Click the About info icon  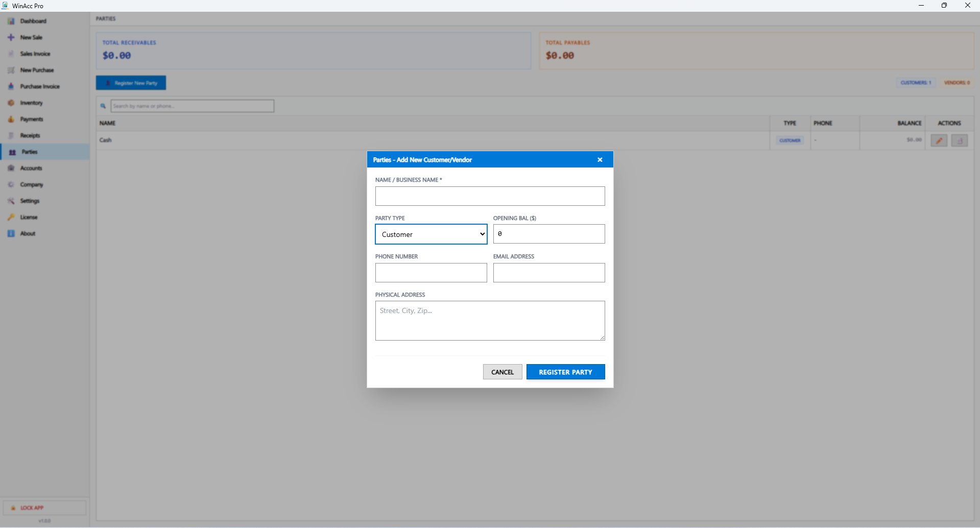click(x=11, y=233)
